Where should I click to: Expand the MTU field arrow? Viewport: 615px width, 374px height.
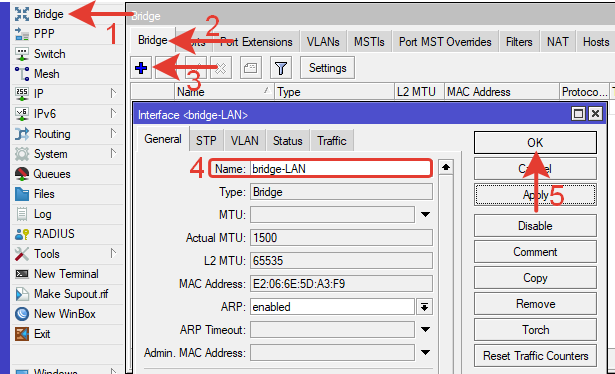coord(426,215)
